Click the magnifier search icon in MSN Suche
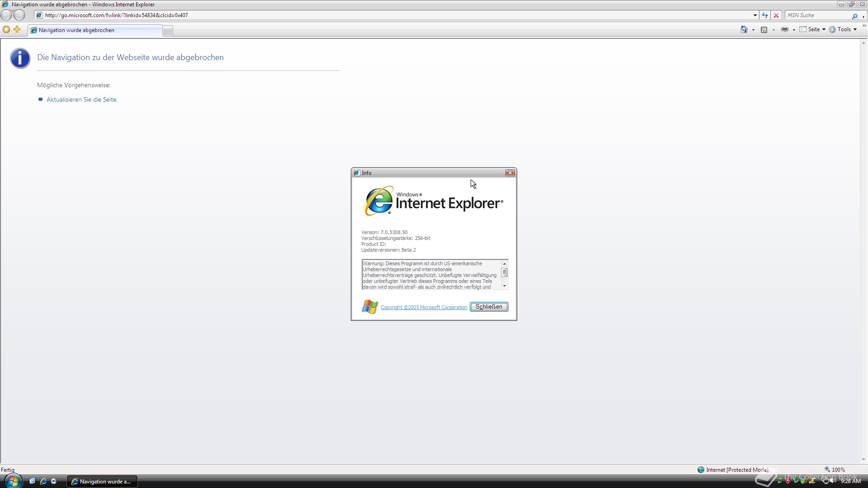Viewport: 868px width, 488px height. pos(854,16)
